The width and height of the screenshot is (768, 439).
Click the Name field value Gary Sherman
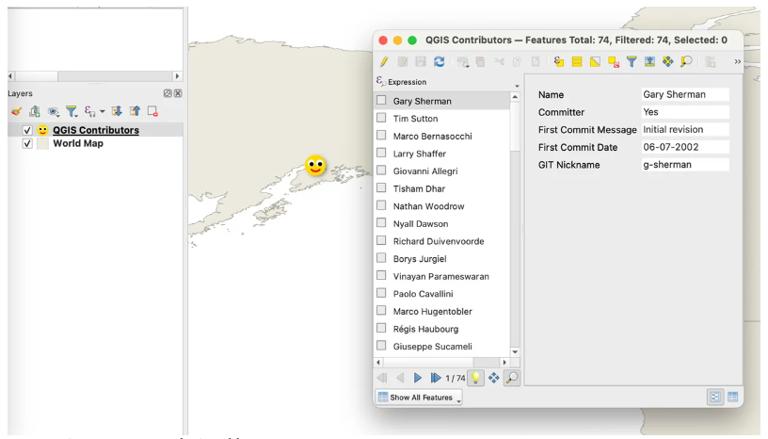[685, 95]
